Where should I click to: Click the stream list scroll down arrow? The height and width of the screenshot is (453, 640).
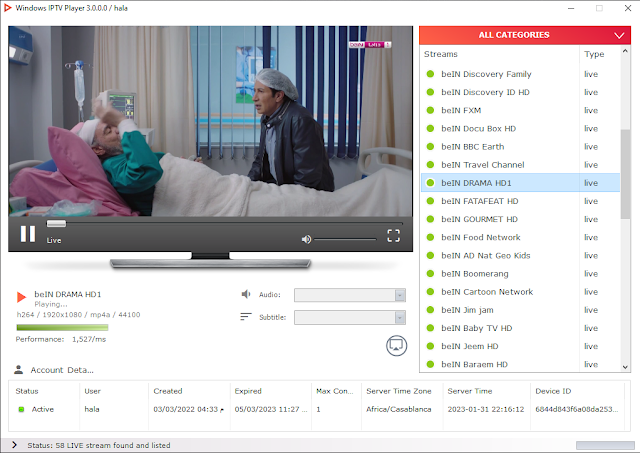point(625,367)
